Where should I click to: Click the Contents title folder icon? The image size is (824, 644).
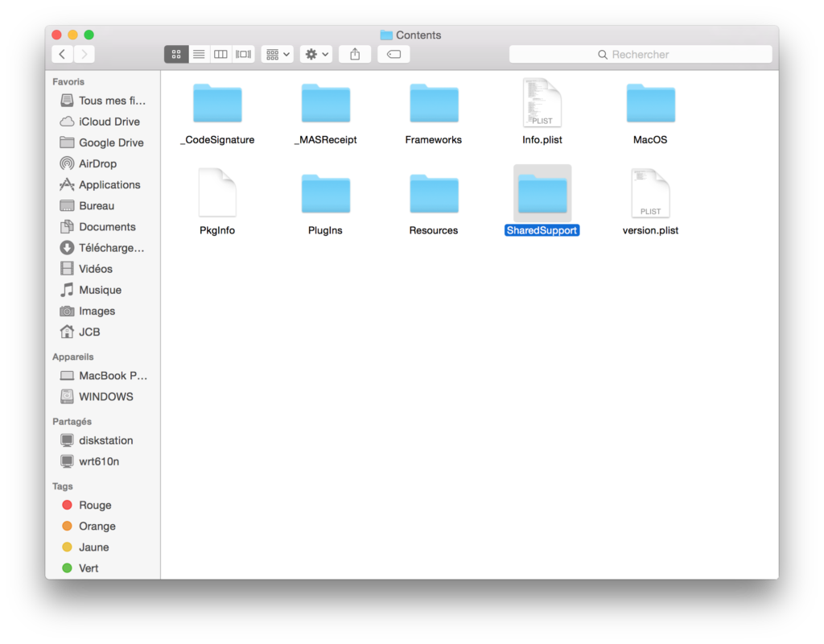pos(386,35)
